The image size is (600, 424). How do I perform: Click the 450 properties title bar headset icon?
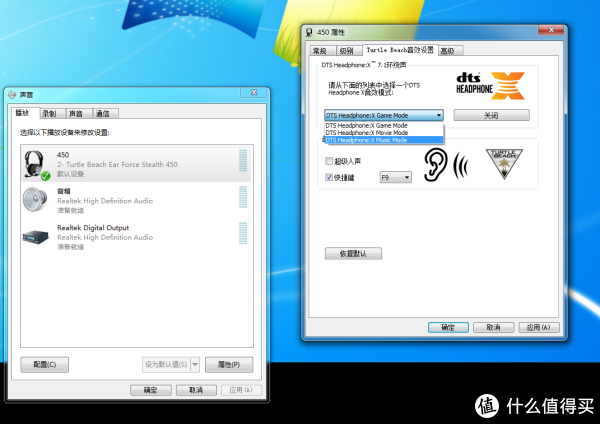pos(309,33)
